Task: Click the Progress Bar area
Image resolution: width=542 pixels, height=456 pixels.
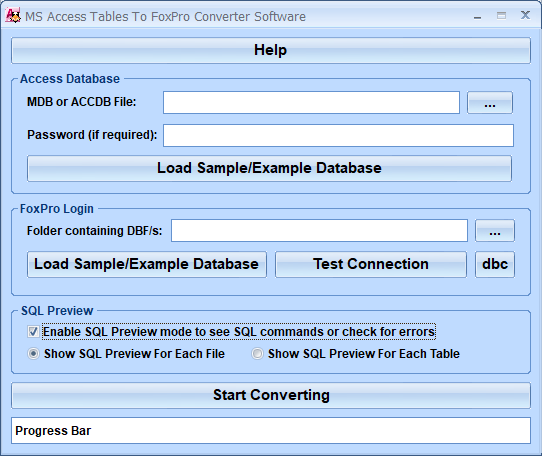Action: click(271, 430)
